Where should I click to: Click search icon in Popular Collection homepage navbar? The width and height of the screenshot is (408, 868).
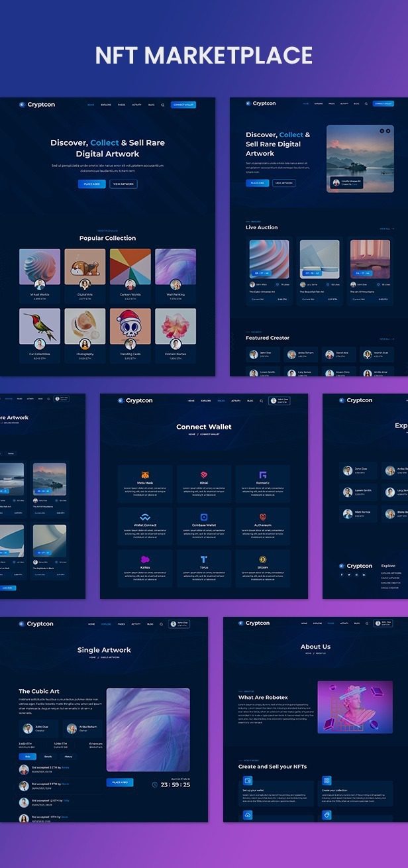(162, 105)
